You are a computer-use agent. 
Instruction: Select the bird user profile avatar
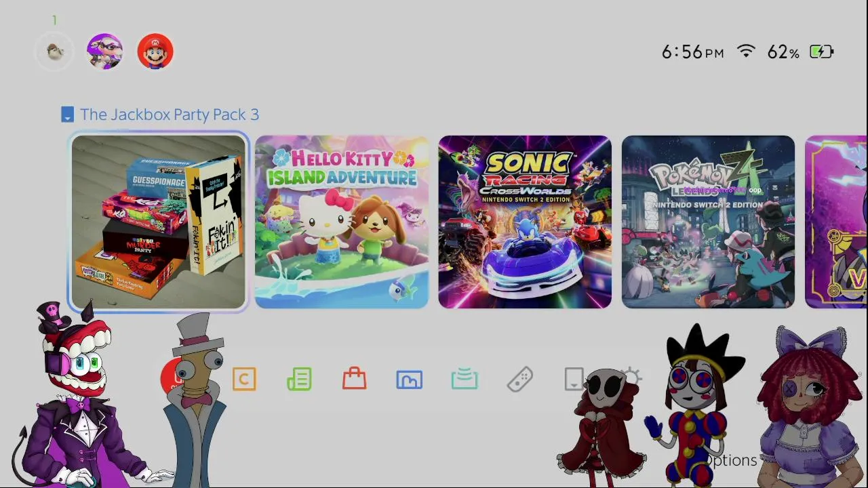pyautogui.click(x=54, y=52)
